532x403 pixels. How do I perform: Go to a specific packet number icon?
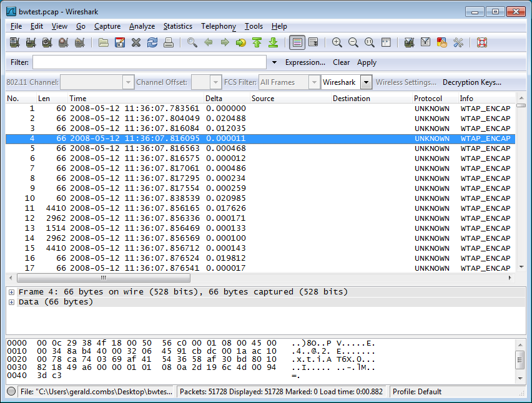click(241, 42)
